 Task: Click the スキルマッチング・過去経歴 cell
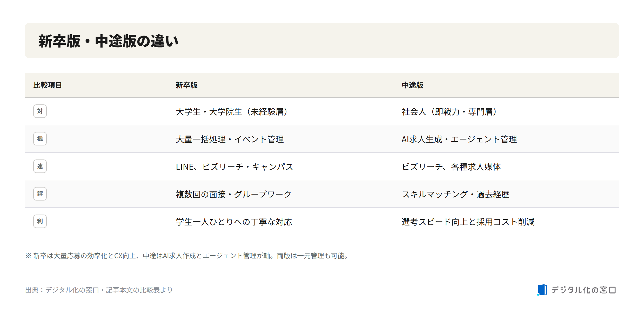[455, 194]
